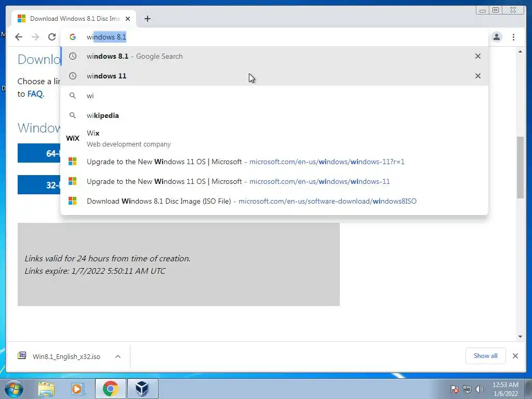
Task: Click Show all downloads
Action: [486, 356]
